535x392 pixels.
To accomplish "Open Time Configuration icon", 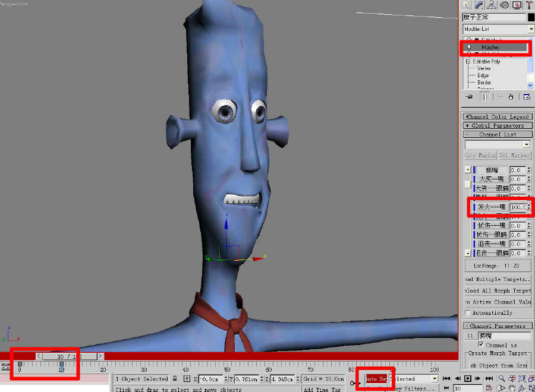I will coord(489,388).
